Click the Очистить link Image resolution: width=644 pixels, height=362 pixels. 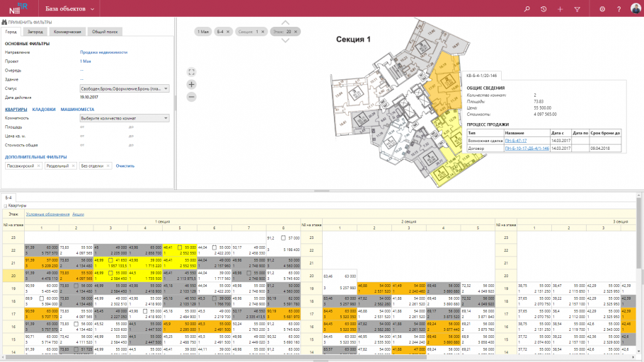(125, 165)
